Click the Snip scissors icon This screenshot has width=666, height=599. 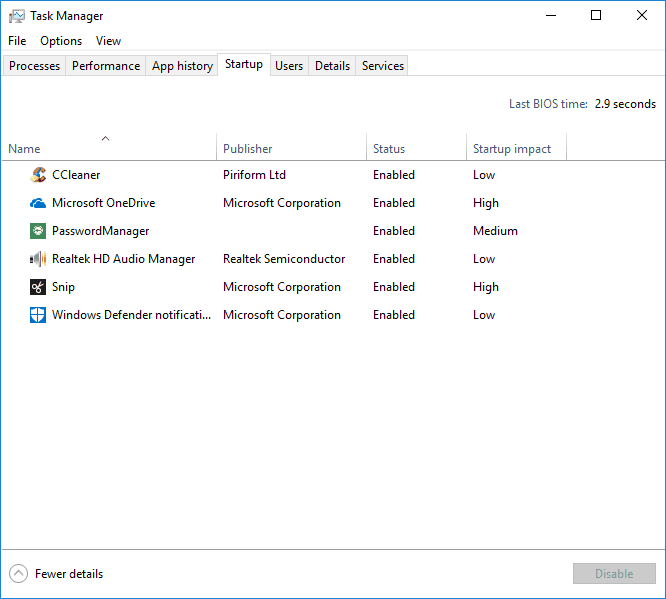tap(38, 287)
